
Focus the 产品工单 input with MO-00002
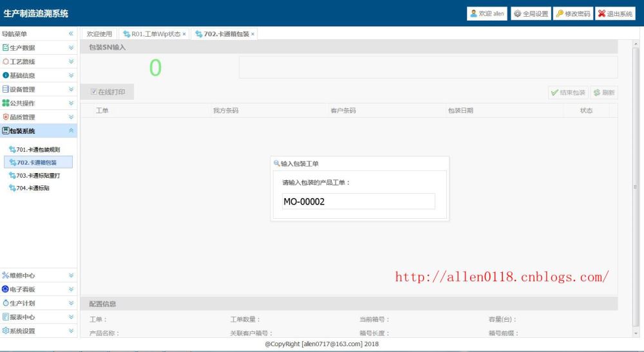pyautogui.click(x=359, y=201)
